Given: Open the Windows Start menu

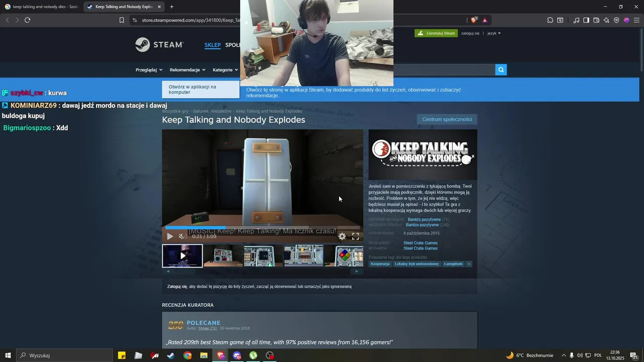Looking at the screenshot, I should coord(8,355).
